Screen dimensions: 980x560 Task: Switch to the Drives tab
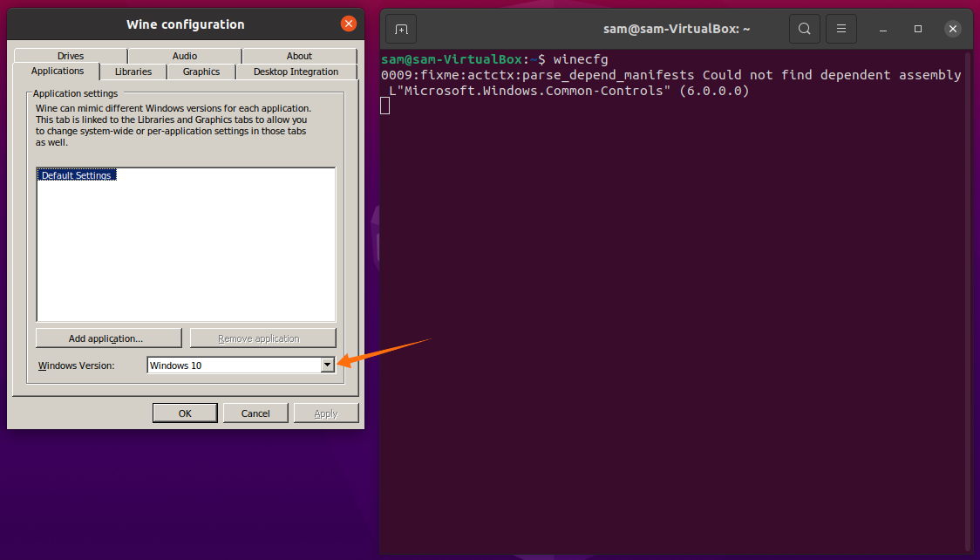(71, 56)
